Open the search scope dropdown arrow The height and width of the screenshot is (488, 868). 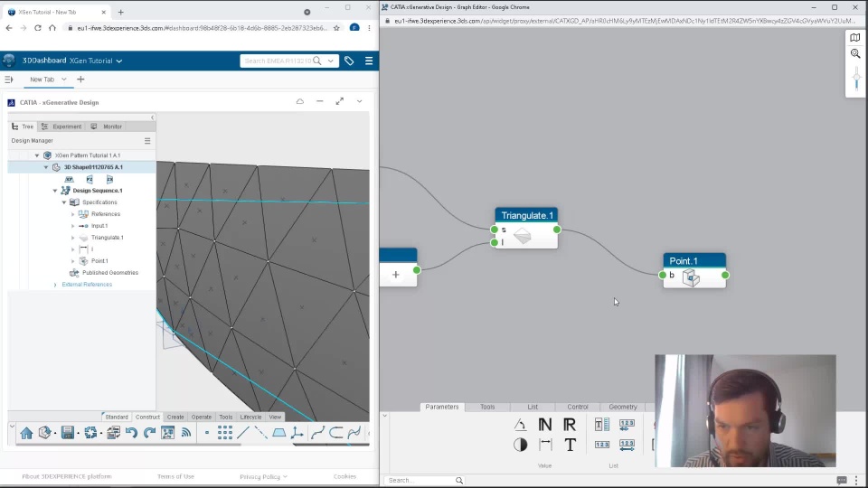point(331,61)
